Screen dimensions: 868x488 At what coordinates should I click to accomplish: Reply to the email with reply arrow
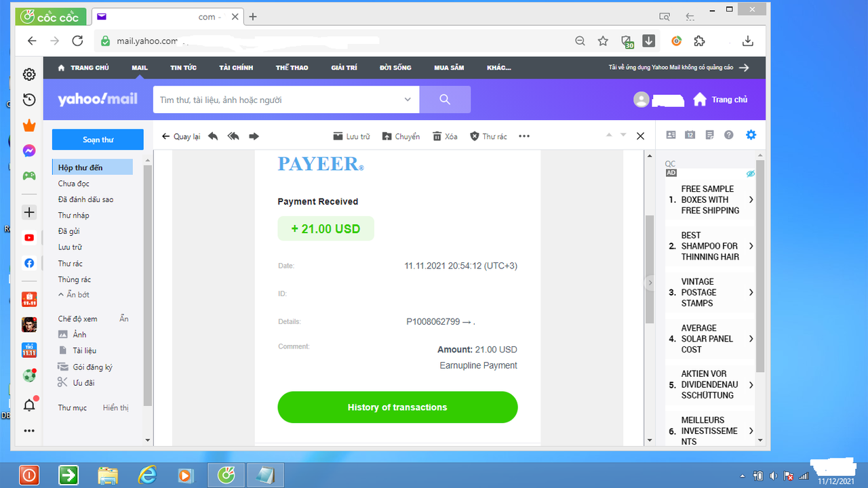(x=213, y=136)
